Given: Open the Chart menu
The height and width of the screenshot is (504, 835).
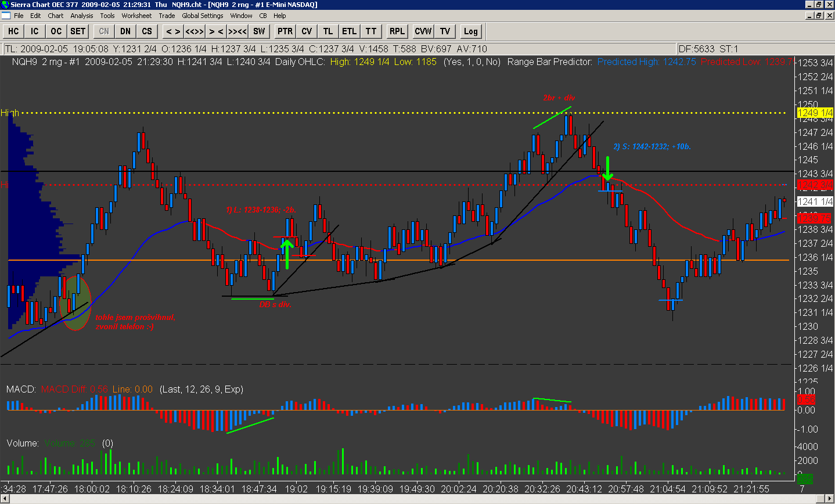Looking at the screenshot, I should [x=56, y=16].
